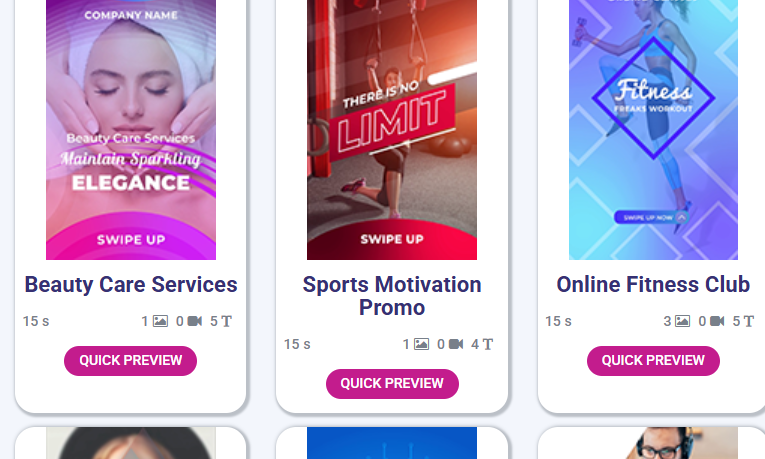This screenshot has height=459, width=765.
Task: Click video camera icon on Online Fitness Club
Action: click(717, 321)
